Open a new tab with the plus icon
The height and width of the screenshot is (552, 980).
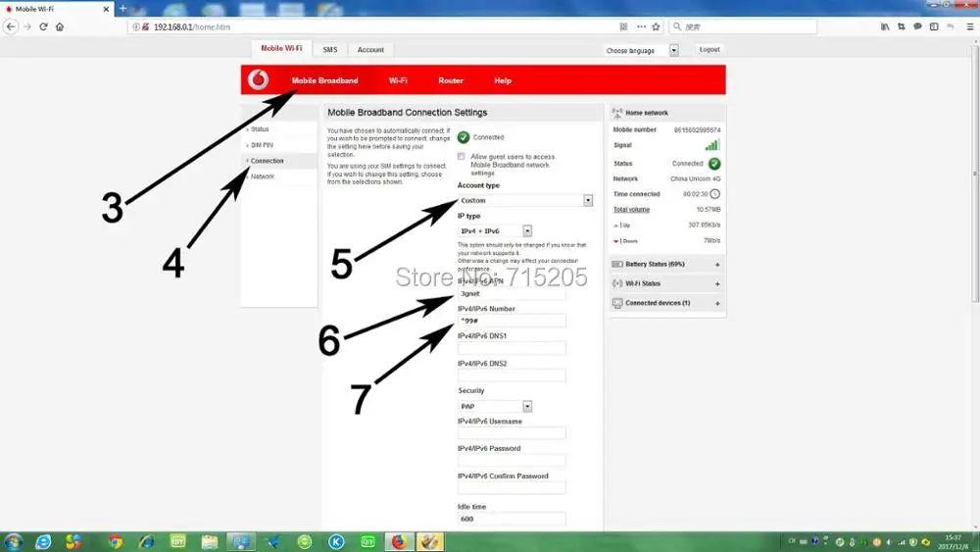(123, 9)
